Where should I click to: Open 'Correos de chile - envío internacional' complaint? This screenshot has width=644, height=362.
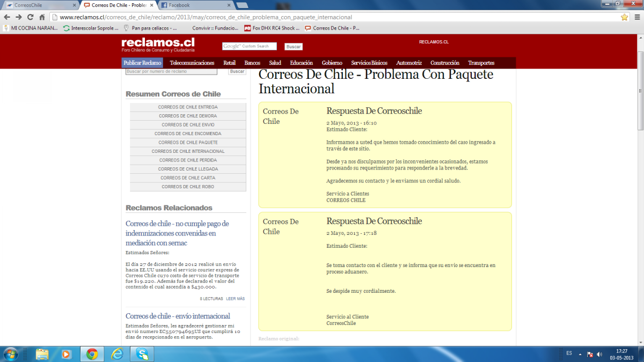coord(178,316)
